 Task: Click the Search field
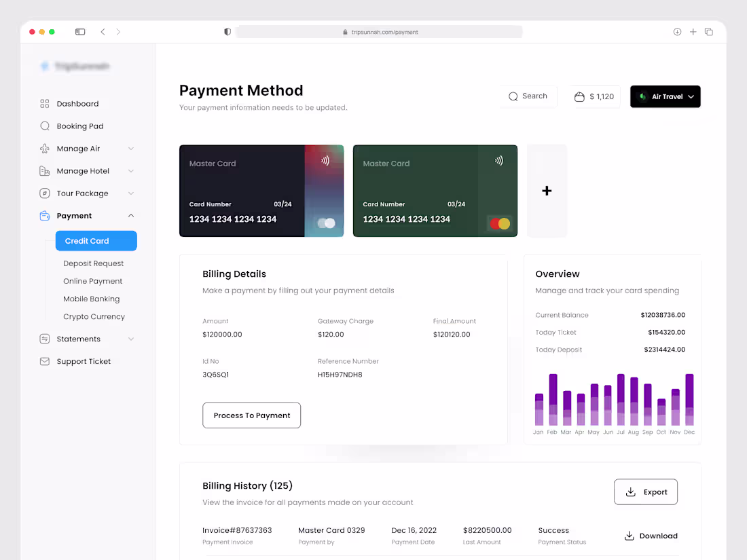tap(528, 96)
